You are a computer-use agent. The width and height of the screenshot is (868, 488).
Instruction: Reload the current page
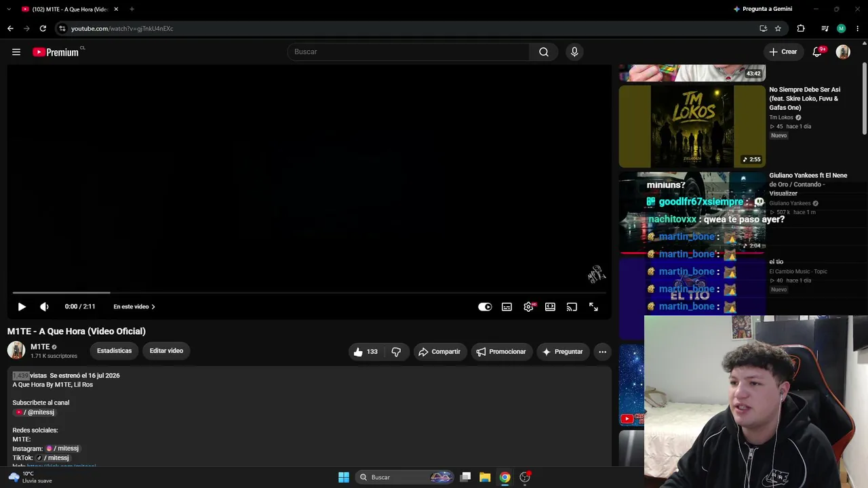(43, 28)
